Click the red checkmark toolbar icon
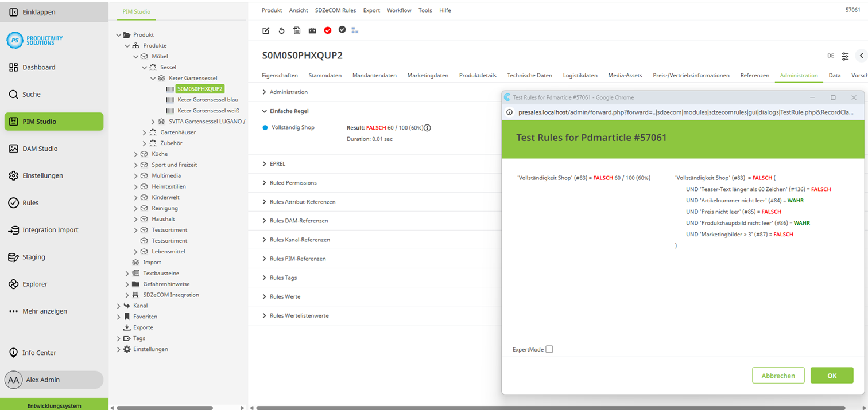The height and width of the screenshot is (410, 868). pos(328,30)
